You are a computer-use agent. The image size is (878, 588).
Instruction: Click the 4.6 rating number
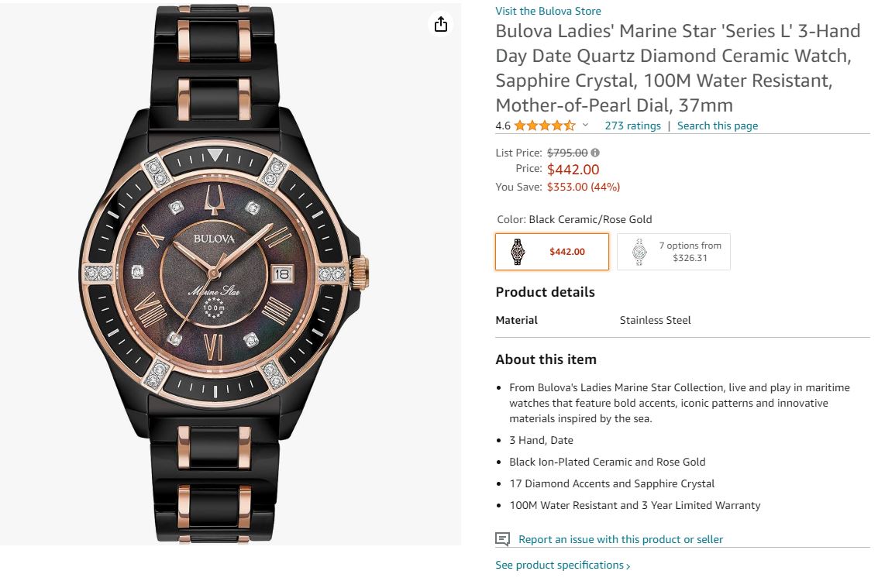(x=503, y=126)
